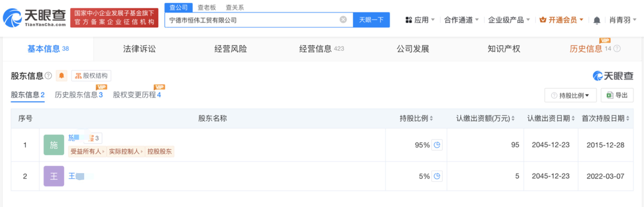The height and width of the screenshot is (207, 644).
Task: Select the 查关系 search mode tab
Action: click(x=235, y=7)
